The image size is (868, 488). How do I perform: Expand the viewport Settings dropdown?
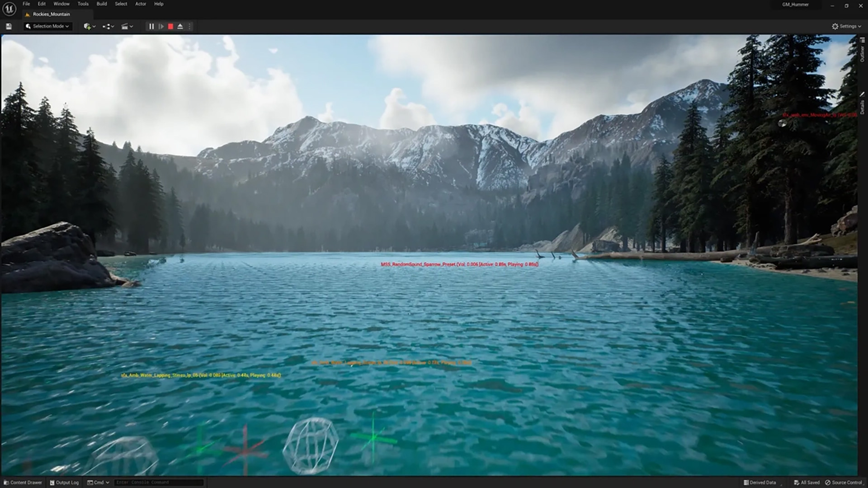click(x=846, y=26)
